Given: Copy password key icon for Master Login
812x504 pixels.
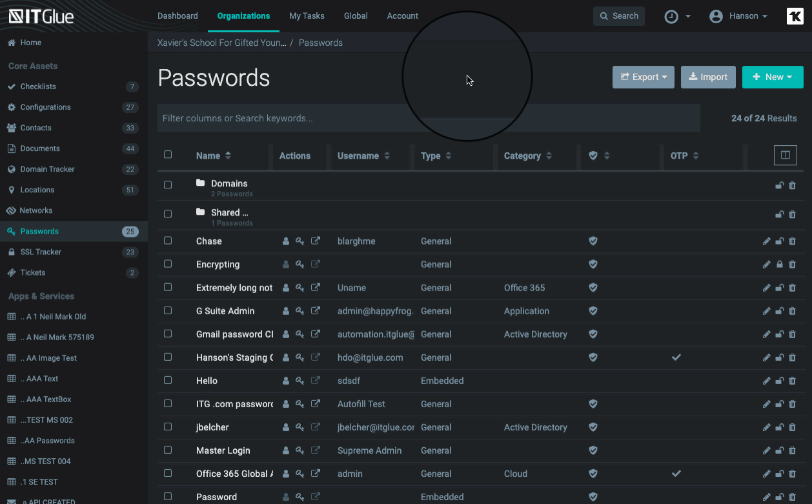Looking at the screenshot, I should click(x=300, y=450).
